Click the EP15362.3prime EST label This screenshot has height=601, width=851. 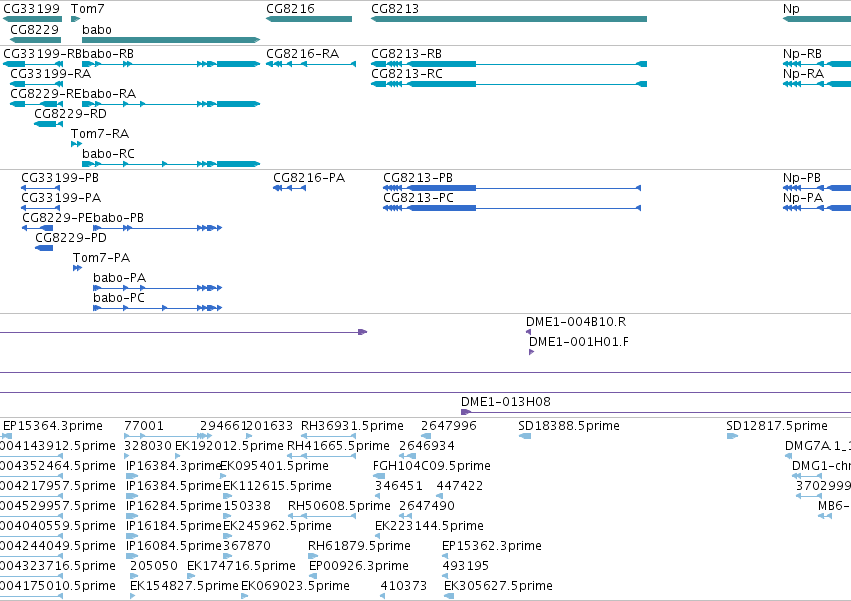tap(492, 547)
